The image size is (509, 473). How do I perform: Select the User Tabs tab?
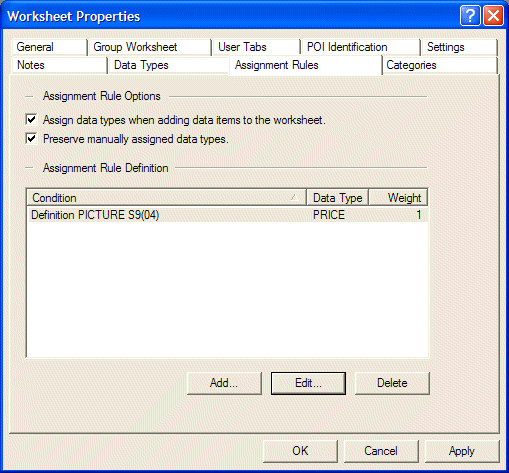tap(256, 47)
